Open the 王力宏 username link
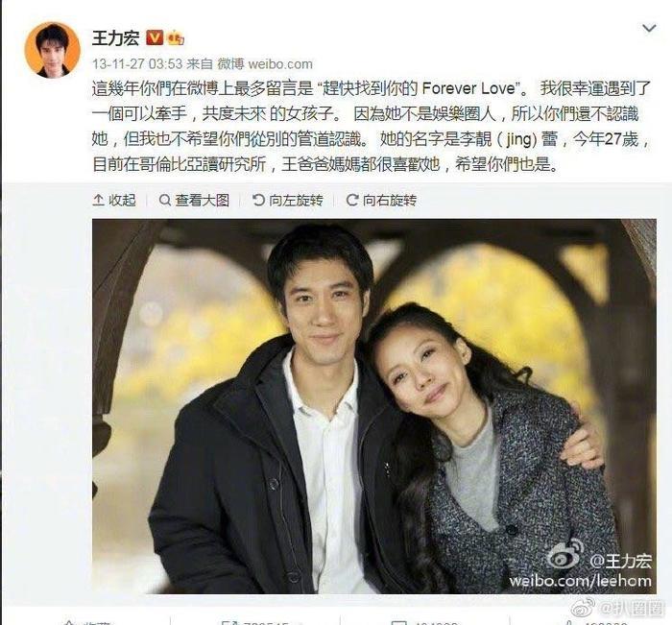The width and height of the screenshot is (672, 625). tap(116, 37)
